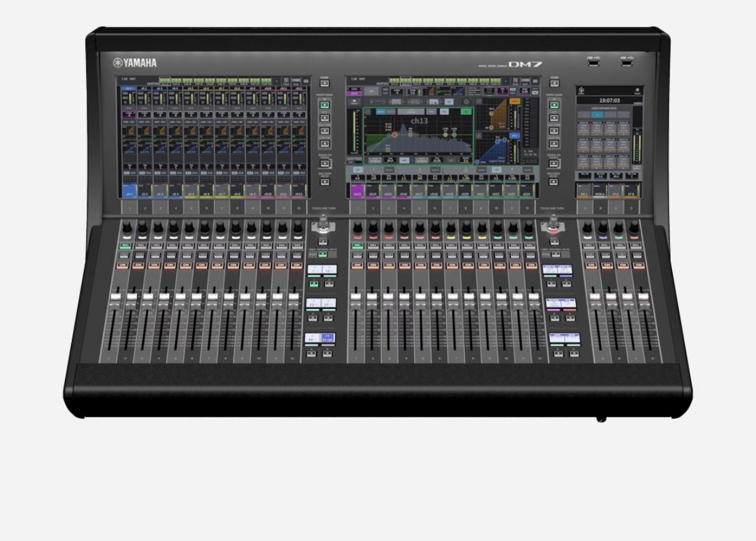Select third fader bank key beside center touchscreen
Viewport: 756px width, 541px height.
click(x=554, y=131)
